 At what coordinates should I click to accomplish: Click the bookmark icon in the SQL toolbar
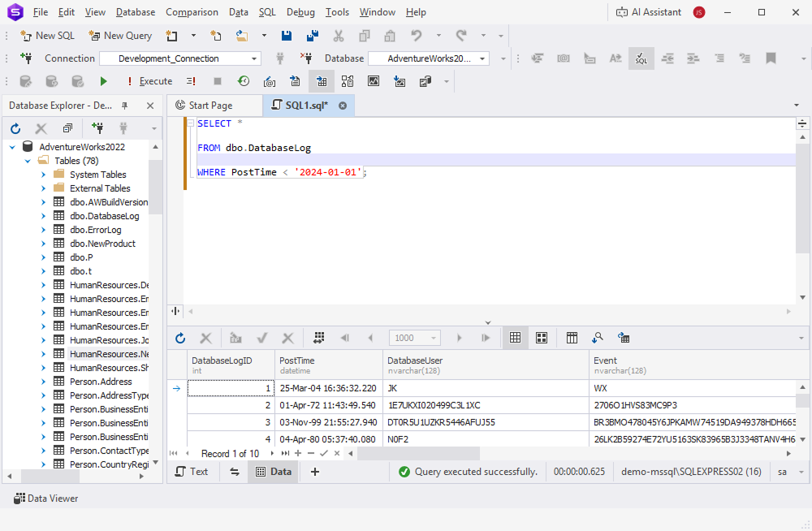(x=771, y=58)
